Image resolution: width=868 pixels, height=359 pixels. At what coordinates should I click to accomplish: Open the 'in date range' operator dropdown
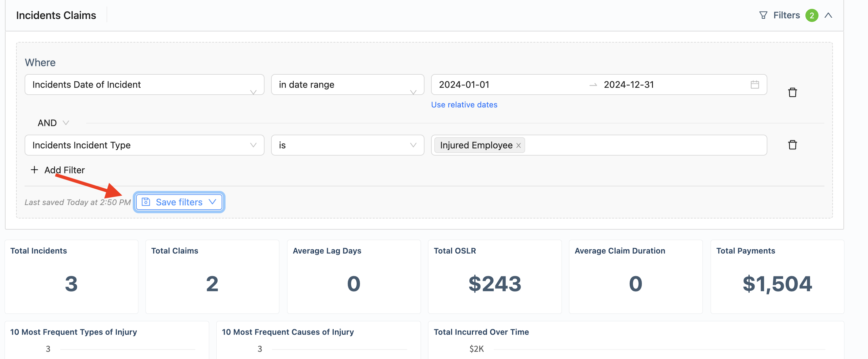click(347, 85)
